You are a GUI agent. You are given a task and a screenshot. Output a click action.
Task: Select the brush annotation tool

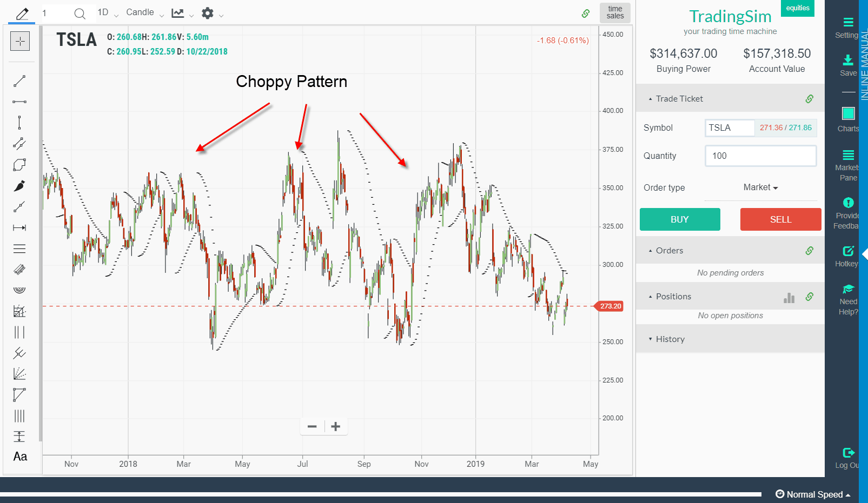coord(19,185)
